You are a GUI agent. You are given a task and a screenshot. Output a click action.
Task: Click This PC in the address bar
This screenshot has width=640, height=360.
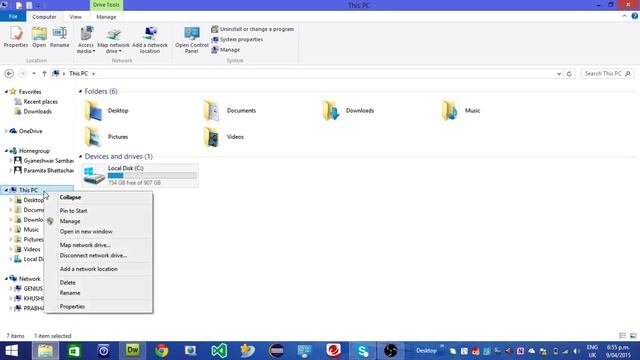(78, 73)
